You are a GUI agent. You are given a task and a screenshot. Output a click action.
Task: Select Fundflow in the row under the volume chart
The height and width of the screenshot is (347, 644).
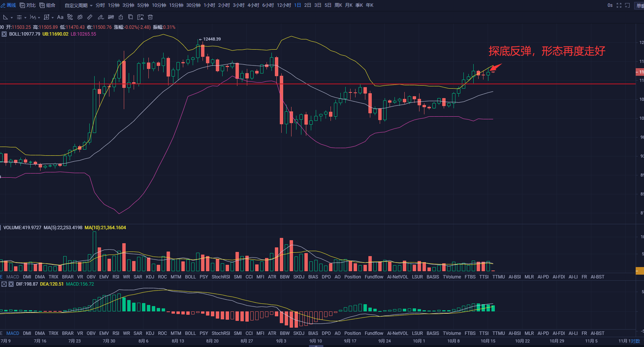374,277
